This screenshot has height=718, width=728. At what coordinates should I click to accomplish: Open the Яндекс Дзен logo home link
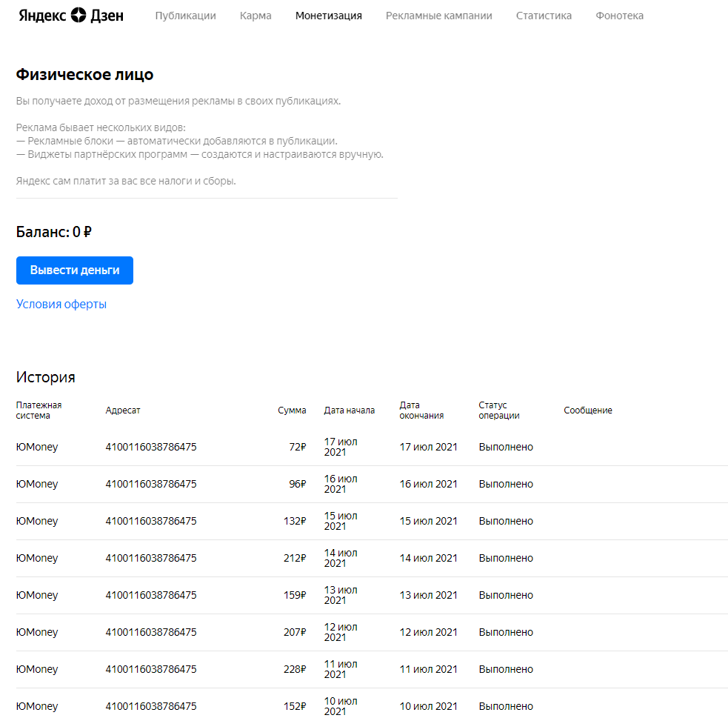(x=71, y=16)
